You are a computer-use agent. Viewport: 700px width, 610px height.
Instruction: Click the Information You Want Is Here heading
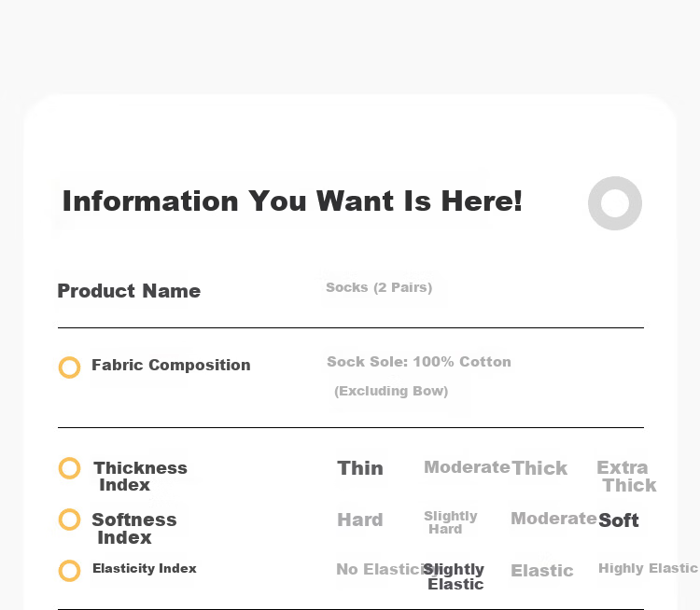[x=292, y=201]
